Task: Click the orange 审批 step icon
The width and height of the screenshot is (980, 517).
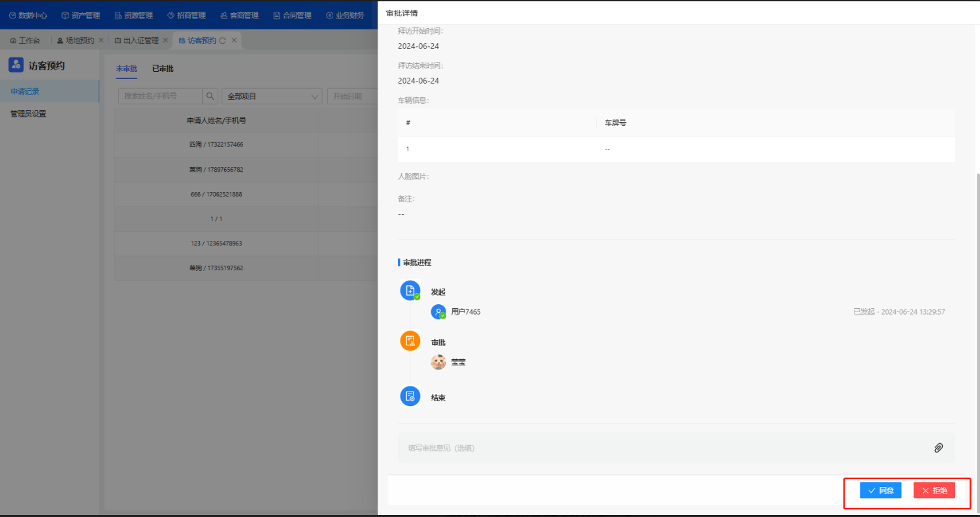Action: (x=410, y=341)
